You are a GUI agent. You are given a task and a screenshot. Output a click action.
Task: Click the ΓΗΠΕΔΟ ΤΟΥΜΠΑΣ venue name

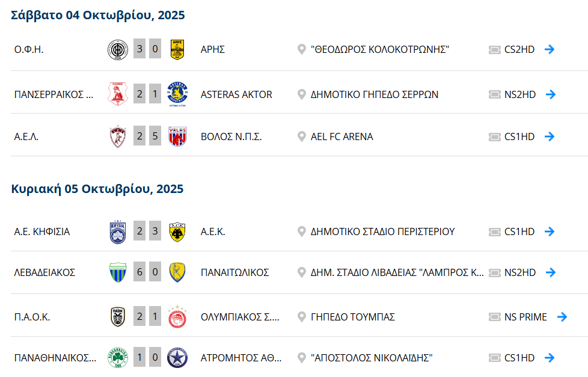tap(352, 317)
